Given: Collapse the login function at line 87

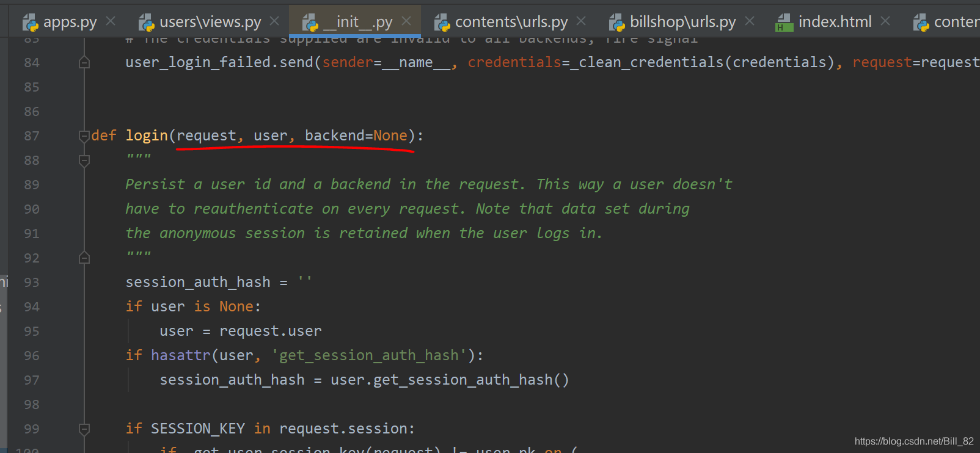Looking at the screenshot, I should [84, 136].
